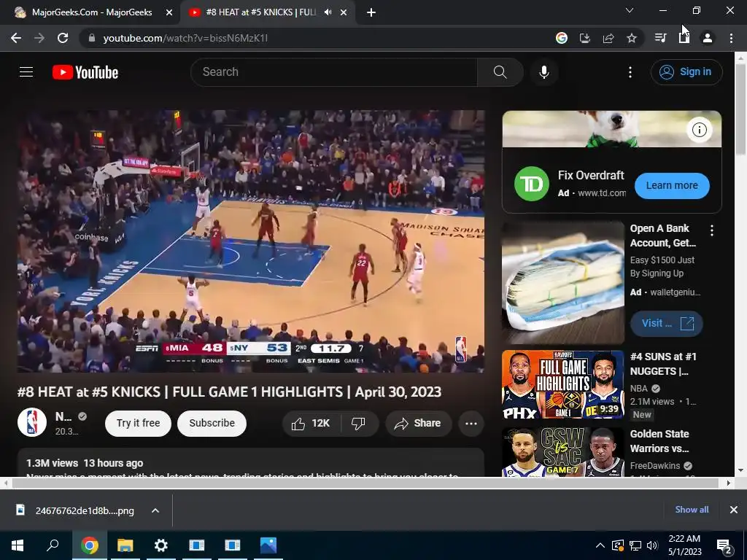Close the HEAT at KNICKS tab
Screen dimensions: 747x560
(344, 12)
